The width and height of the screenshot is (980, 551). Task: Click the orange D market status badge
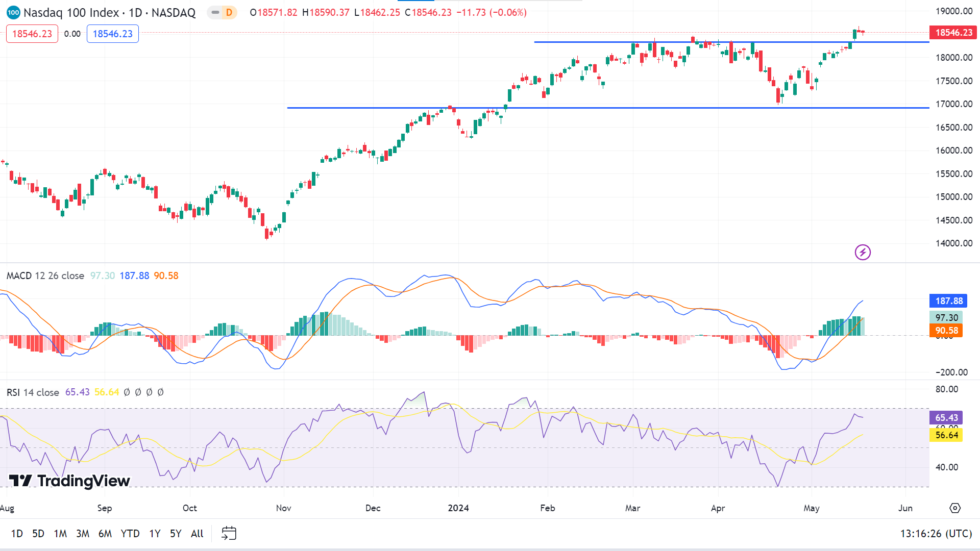[229, 12]
